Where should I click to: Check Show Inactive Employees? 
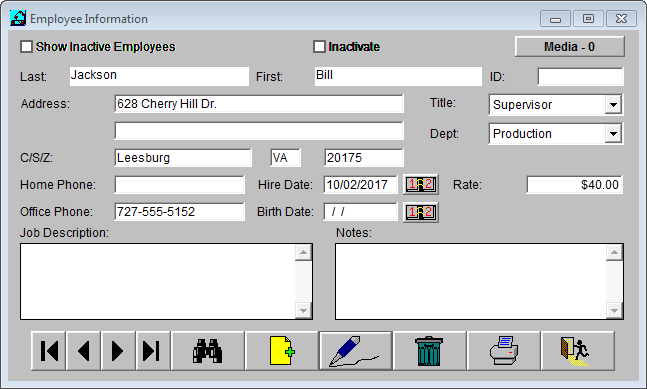tap(27, 47)
